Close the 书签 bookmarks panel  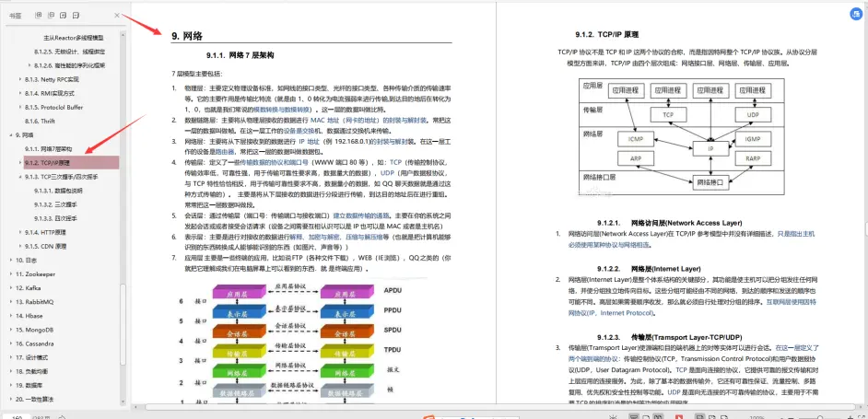[117, 16]
